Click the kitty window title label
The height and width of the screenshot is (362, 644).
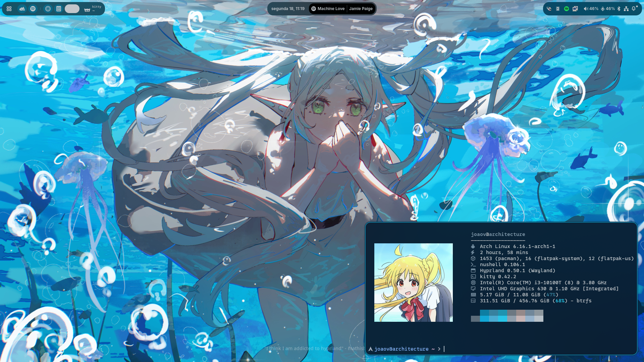coord(97,7)
